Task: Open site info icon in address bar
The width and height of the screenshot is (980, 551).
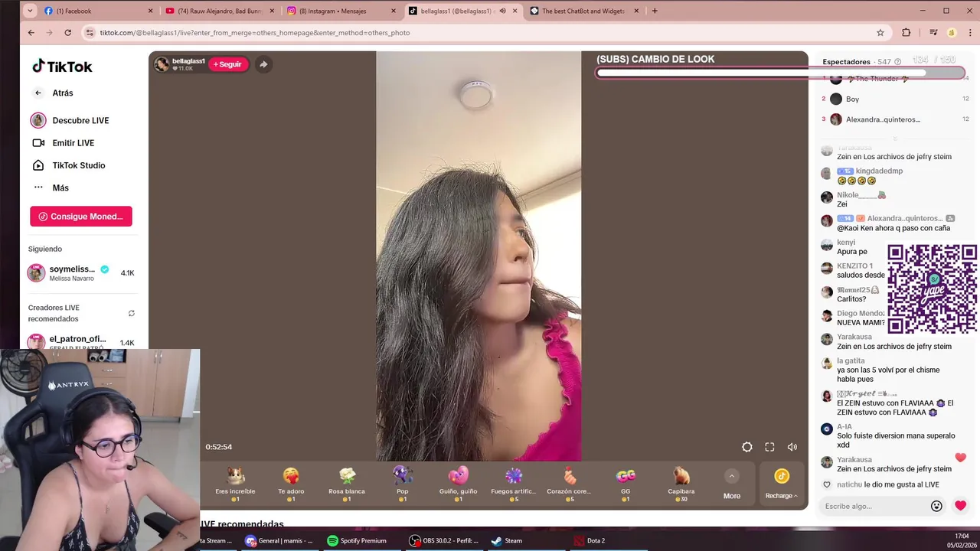Action: [90, 33]
